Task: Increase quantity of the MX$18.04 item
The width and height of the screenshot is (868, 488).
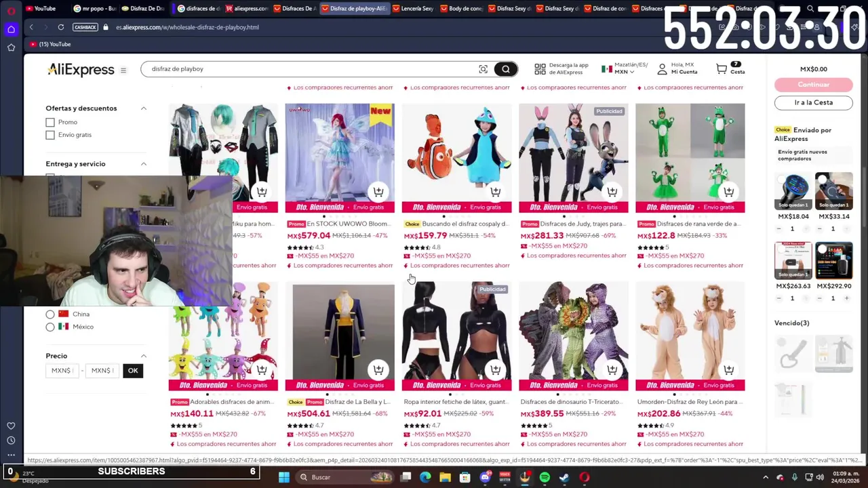Action: pos(805,228)
